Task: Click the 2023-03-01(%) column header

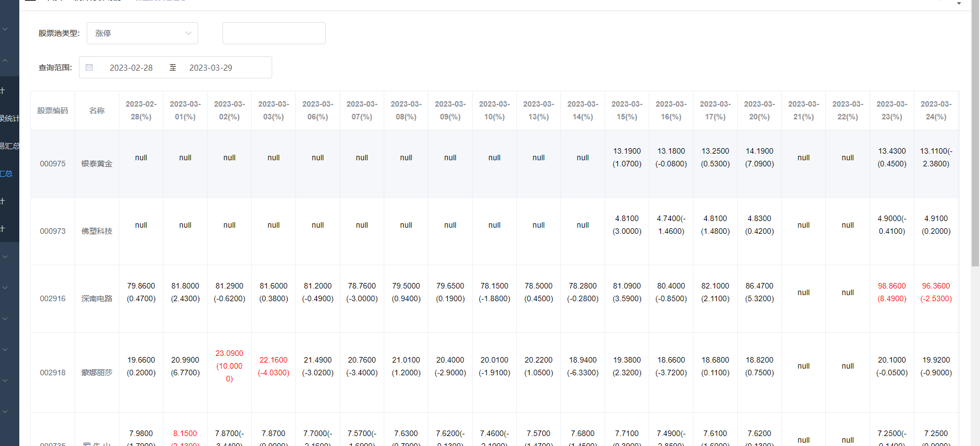Action: pos(185,111)
